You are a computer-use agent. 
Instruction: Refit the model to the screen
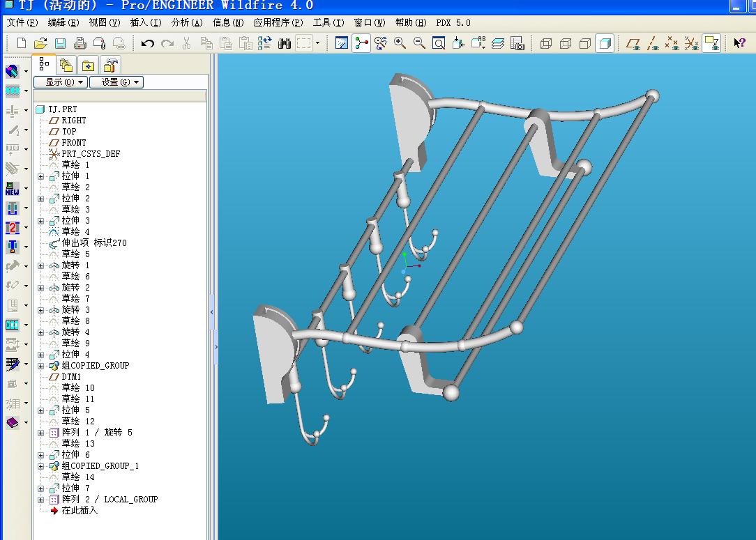pos(439,43)
